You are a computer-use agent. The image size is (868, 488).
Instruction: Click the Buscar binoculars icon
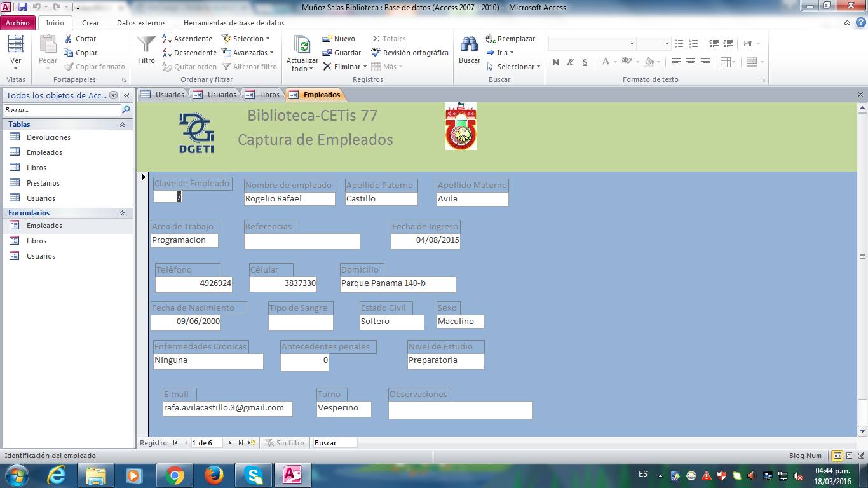click(469, 44)
